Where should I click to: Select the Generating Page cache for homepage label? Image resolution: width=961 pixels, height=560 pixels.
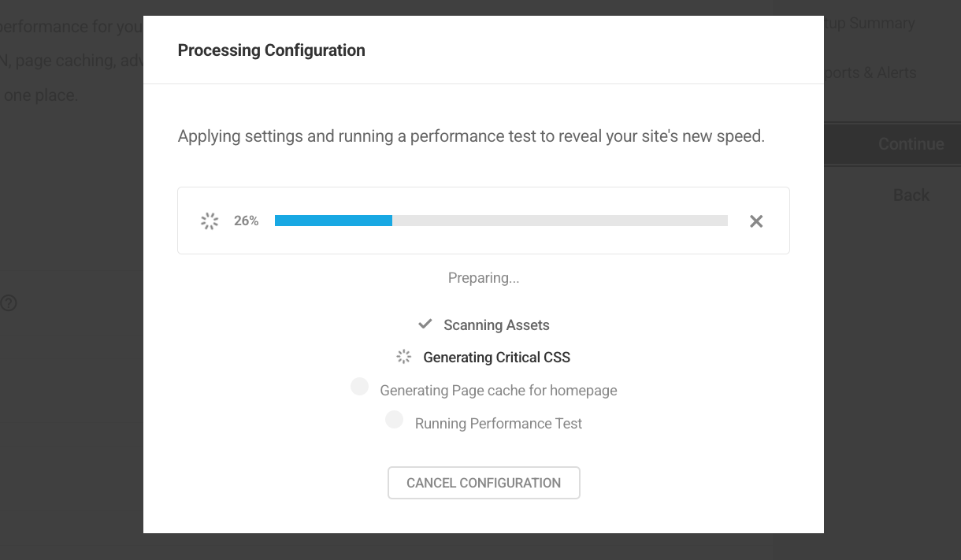(x=498, y=391)
